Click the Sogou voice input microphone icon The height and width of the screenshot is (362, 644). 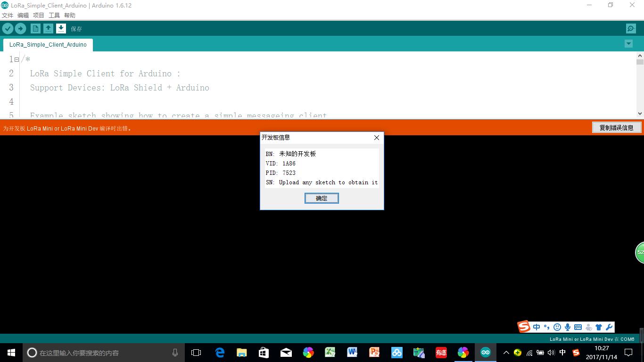[x=568, y=327]
